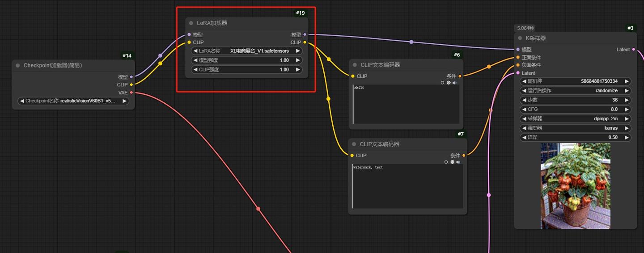644x253 pixels.
Task: Open the 采样器 dpmpp_2m dropdown
Action: pyautogui.click(x=576, y=119)
